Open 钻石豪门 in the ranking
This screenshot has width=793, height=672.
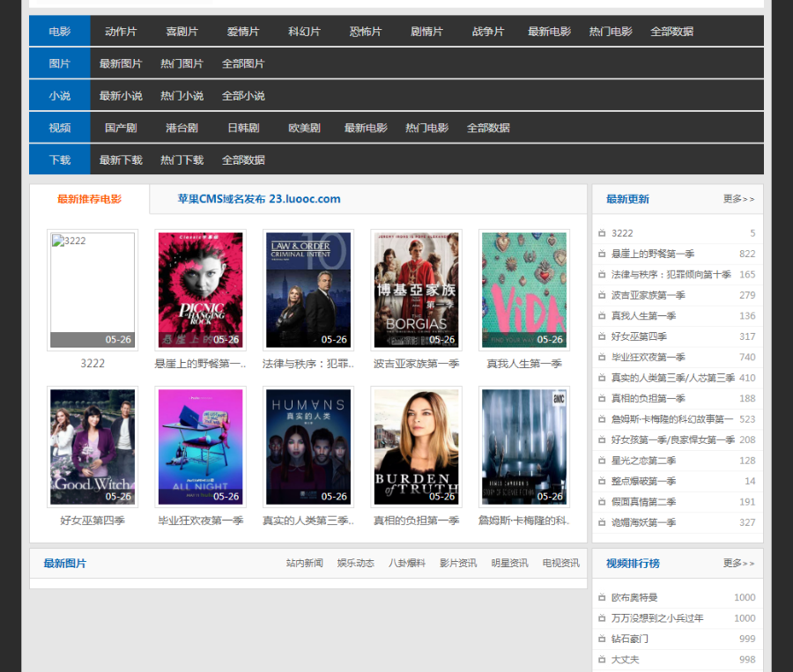pyautogui.click(x=630, y=639)
